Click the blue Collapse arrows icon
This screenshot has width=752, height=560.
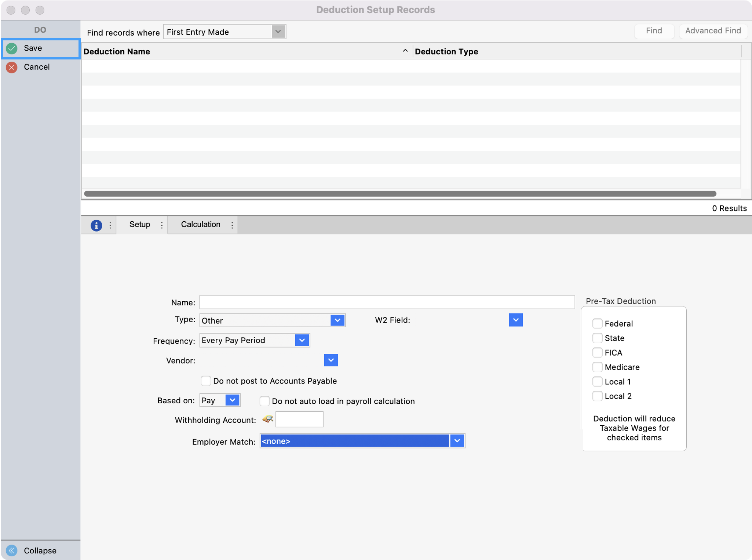point(12,550)
